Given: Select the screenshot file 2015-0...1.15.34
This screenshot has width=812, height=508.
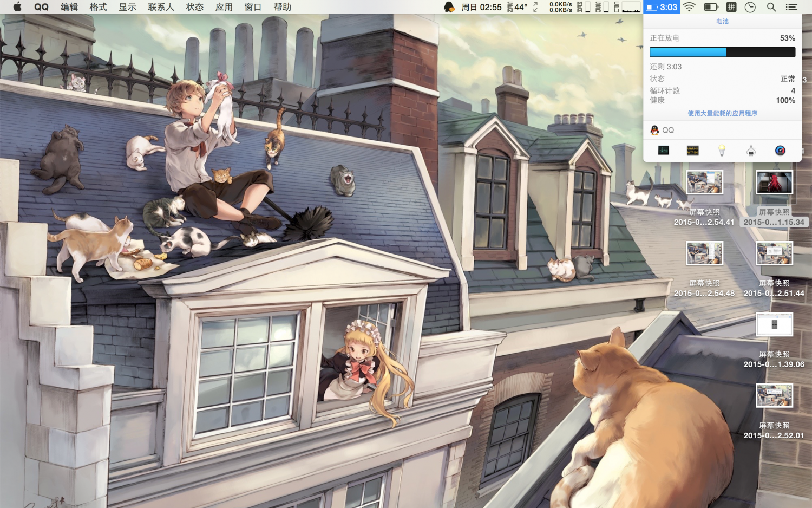Looking at the screenshot, I should [x=774, y=198].
